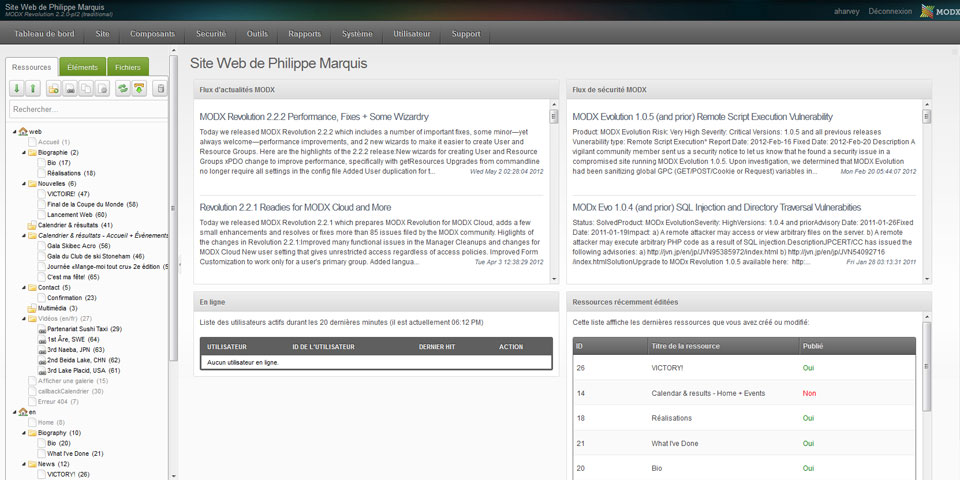Click the folder icon beside Biography (10)

pyautogui.click(x=32, y=433)
